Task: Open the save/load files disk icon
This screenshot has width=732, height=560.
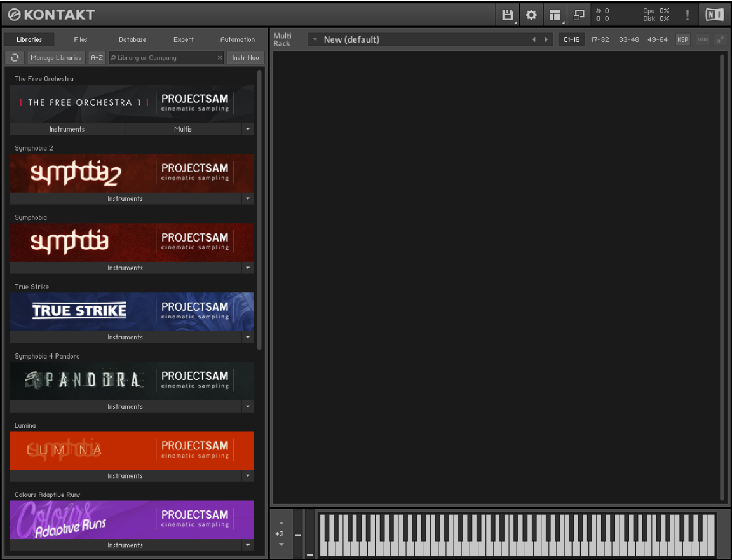Action: (x=507, y=15)
